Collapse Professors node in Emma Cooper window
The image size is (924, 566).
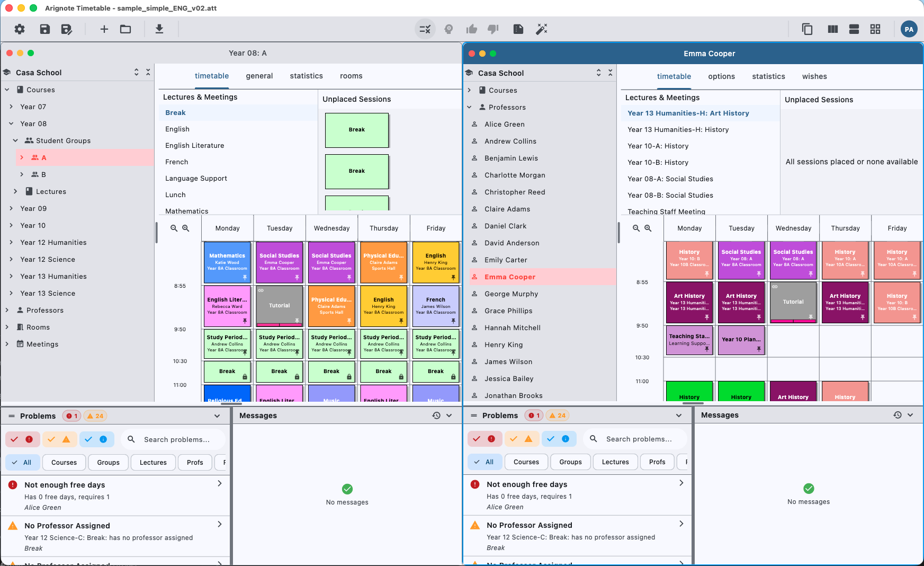pyautogui.click(x=469, y=107)
